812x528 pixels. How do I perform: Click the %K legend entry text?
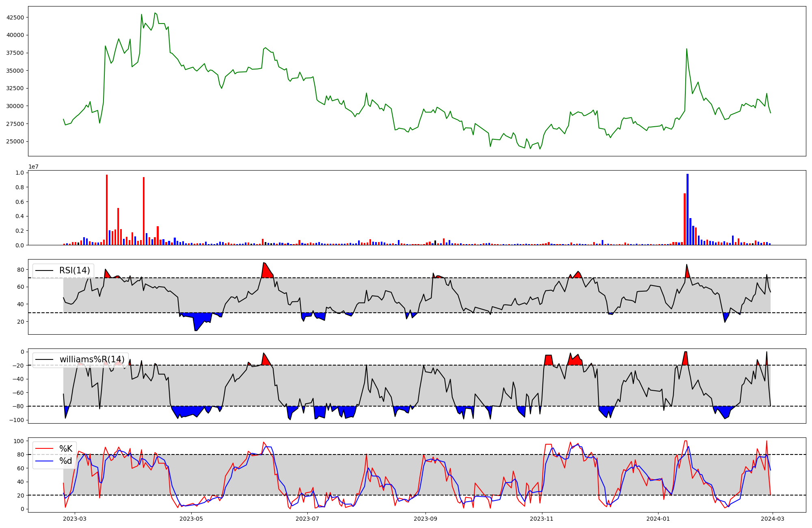[x=66, y=449]
